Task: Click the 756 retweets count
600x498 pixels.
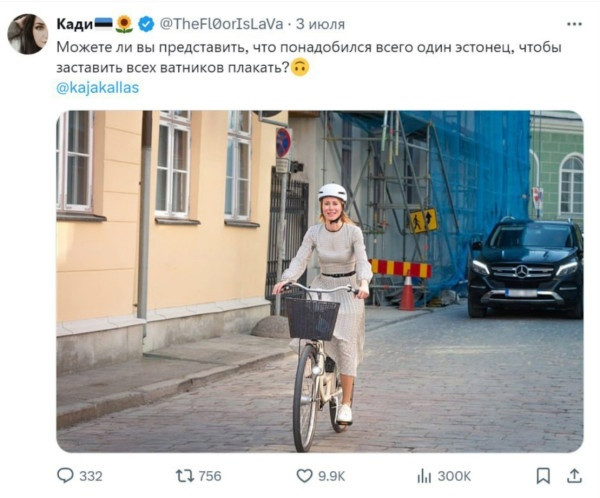Action: pos(210,476)
